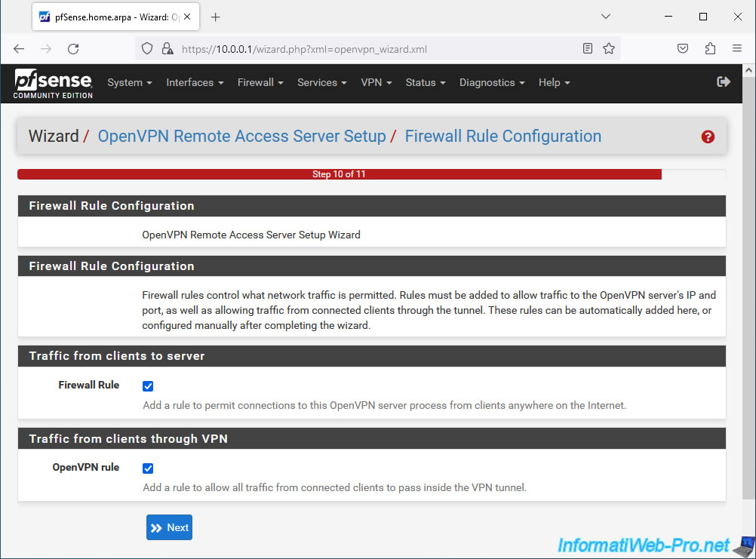
Task: Click the padlock site security icon
Action: pos(167,49)
